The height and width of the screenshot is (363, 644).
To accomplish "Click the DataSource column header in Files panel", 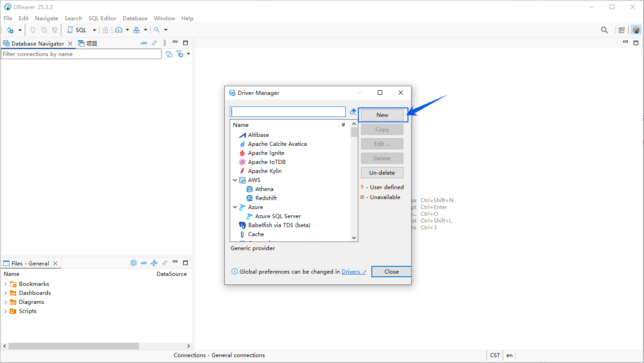I will [x=172, y=274].
